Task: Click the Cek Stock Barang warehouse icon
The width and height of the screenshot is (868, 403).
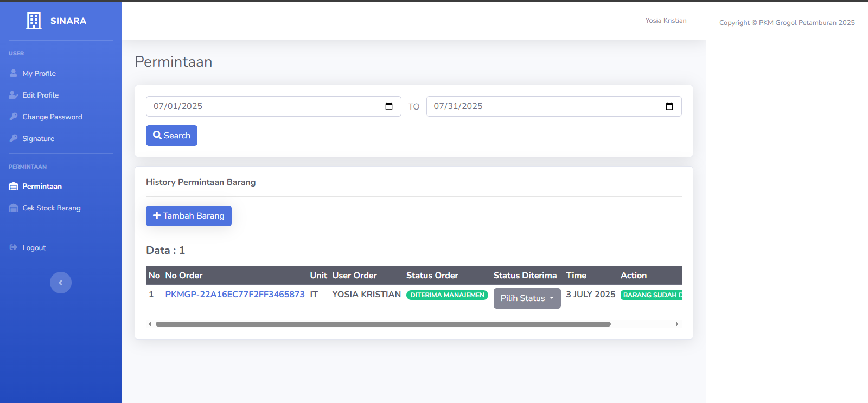Action: pos(14,208)
